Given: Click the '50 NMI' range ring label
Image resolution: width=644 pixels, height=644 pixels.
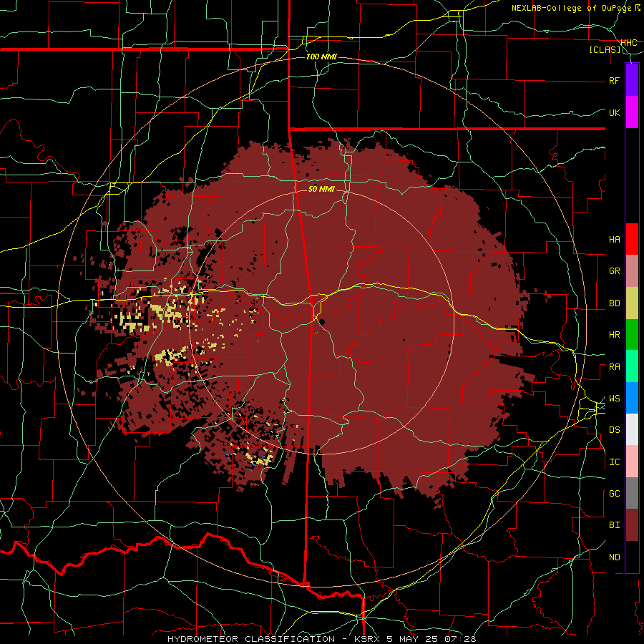Looking at the screenshot, I should (x=321, y=189).
